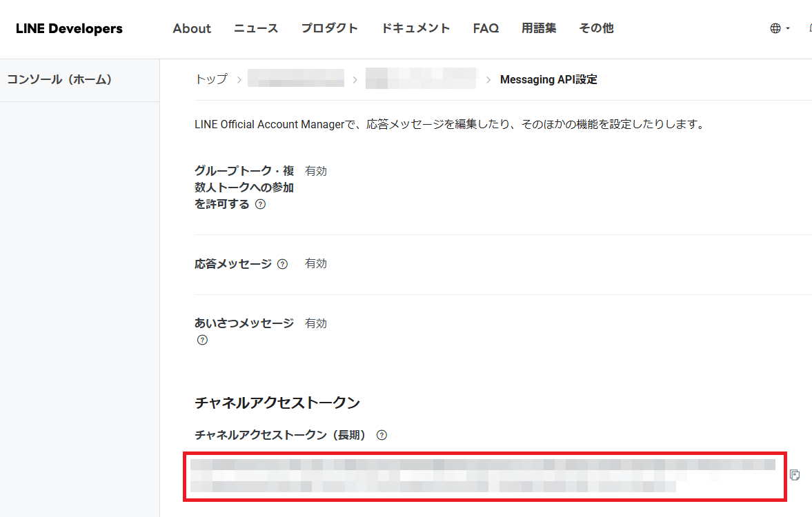Go to the FAQ page
This screenshot has width=812, height=517.
pos(486,28)
